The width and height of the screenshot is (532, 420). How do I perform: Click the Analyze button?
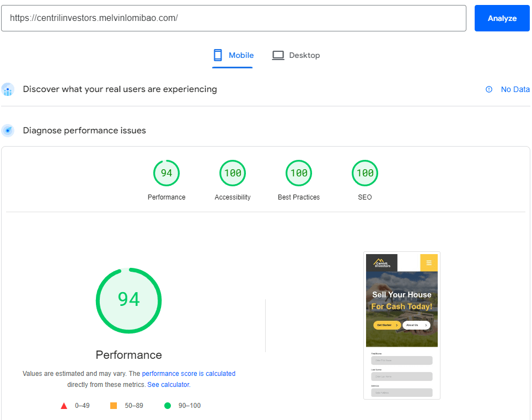502,18
